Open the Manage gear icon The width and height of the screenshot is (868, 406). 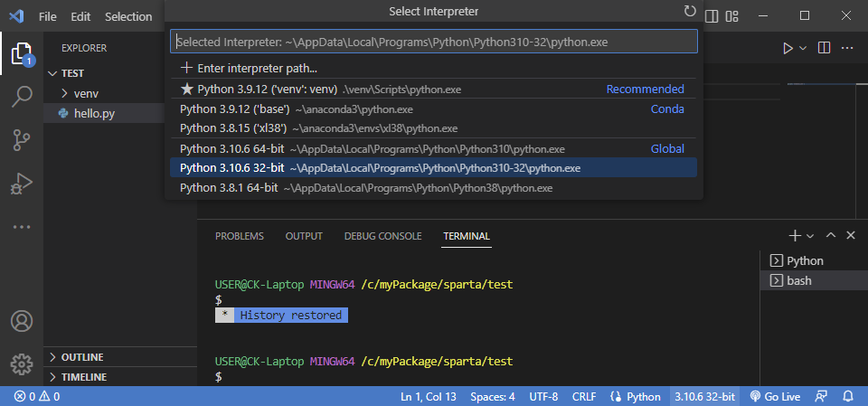click(x=22, y=364)
